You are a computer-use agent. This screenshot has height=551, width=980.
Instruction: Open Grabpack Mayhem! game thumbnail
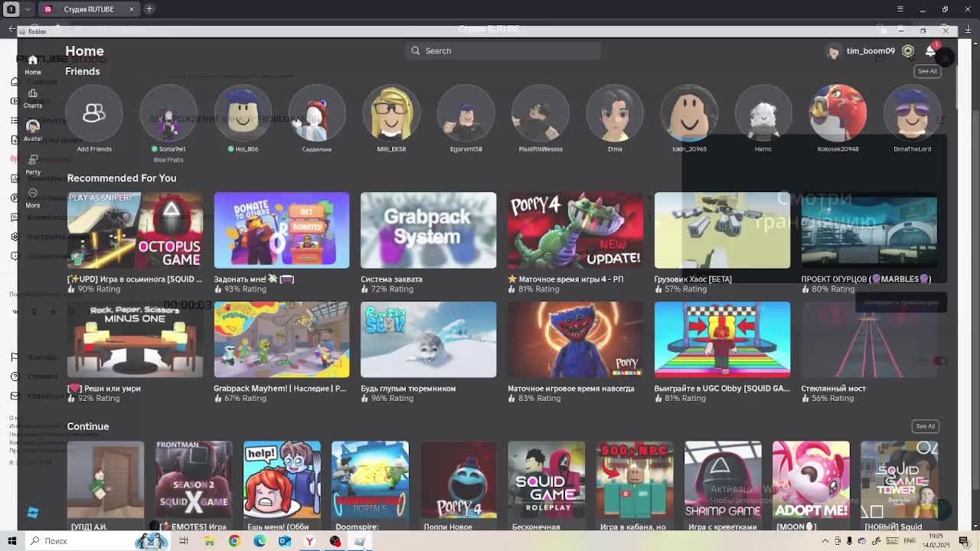click(x=282, y=340)
